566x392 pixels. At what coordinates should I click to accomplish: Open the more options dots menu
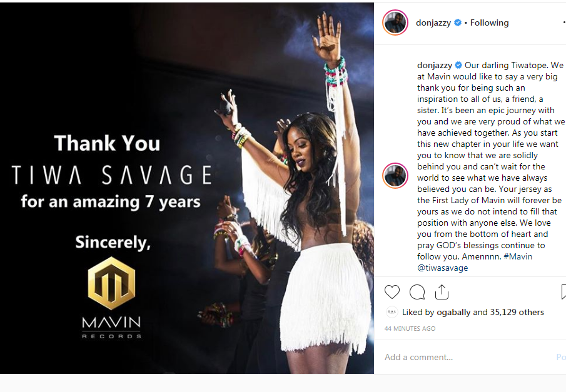[x=564, y=23]
